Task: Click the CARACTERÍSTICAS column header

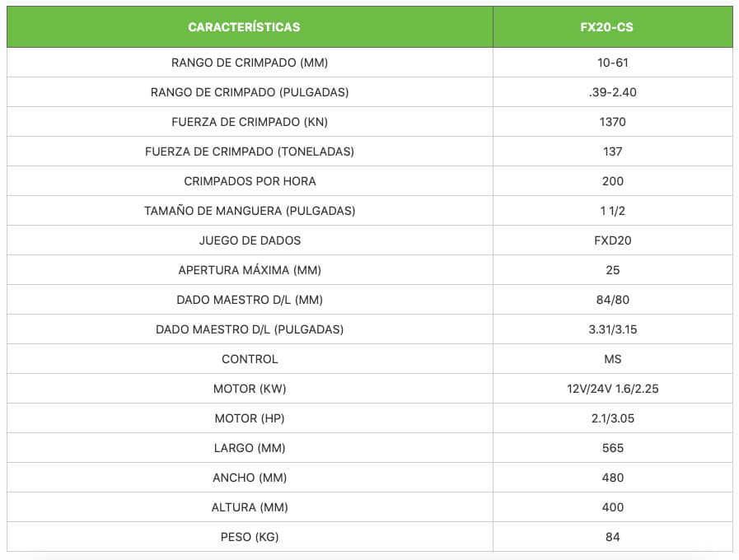Action: point(244,27)
